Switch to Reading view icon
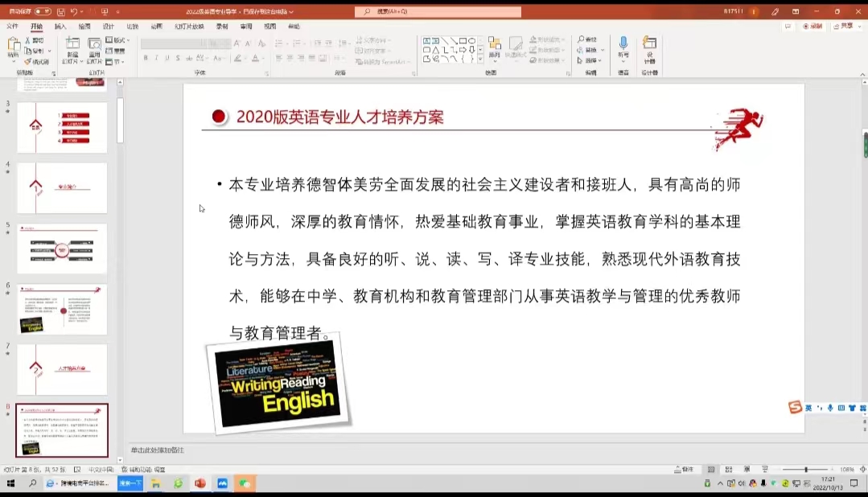Image resolution: width=868 pixels, height=497 pixels. tap(747, 470)
